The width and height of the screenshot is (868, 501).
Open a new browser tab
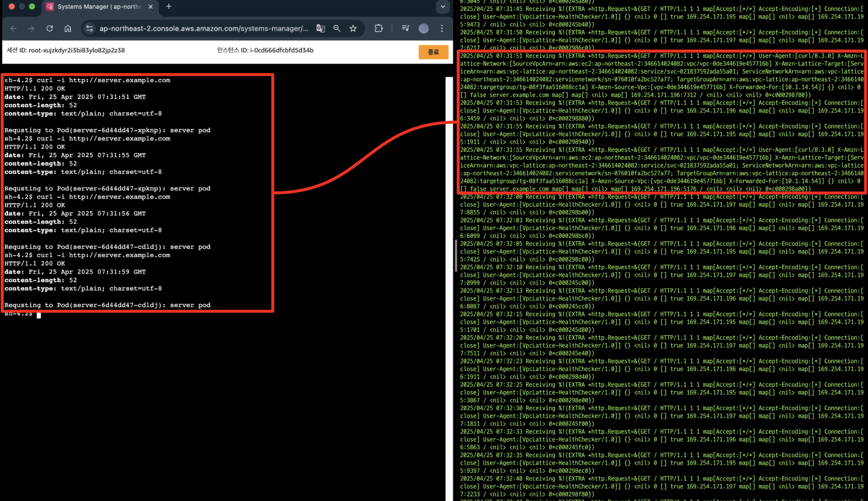click(x=169, y=6)
